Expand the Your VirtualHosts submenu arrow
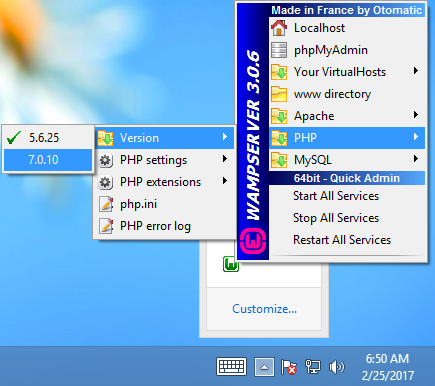The height and width of the screenshot is (386, 435). pyautogui.click(x=416, y=71)
